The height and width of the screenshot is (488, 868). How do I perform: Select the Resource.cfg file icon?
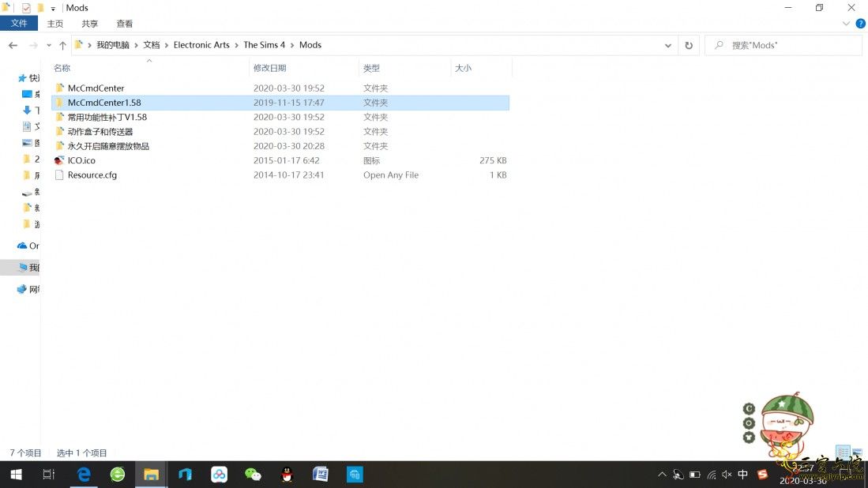pyautogui.click(x=59, y=175)
